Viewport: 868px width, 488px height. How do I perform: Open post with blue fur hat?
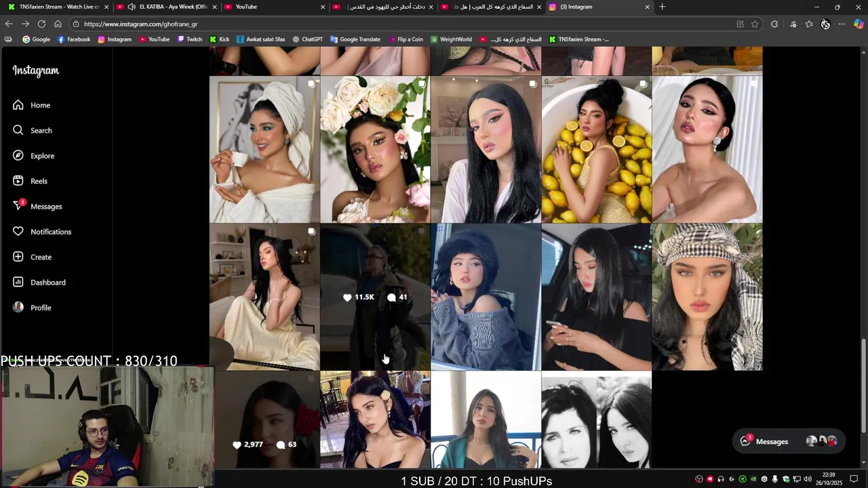point(486,297)
